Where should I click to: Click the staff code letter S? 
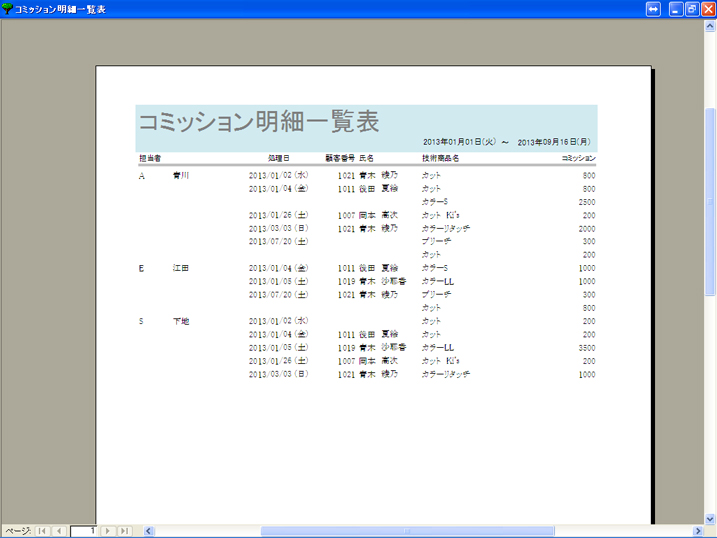pos(141,321)
